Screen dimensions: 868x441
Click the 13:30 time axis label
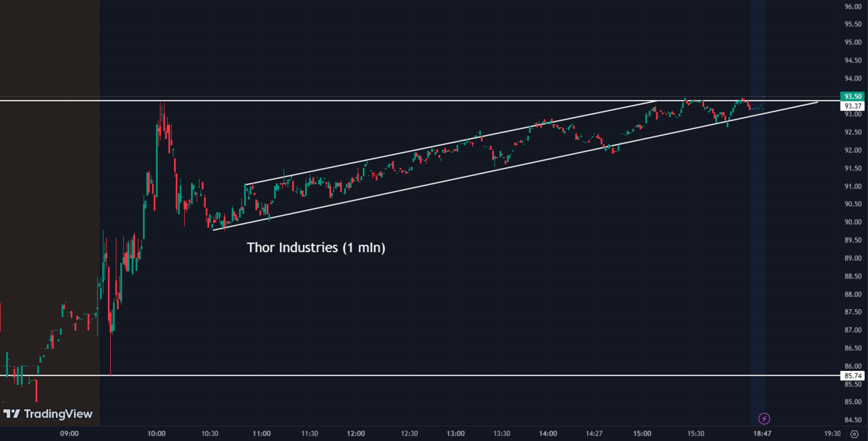(x=501, y=434)
